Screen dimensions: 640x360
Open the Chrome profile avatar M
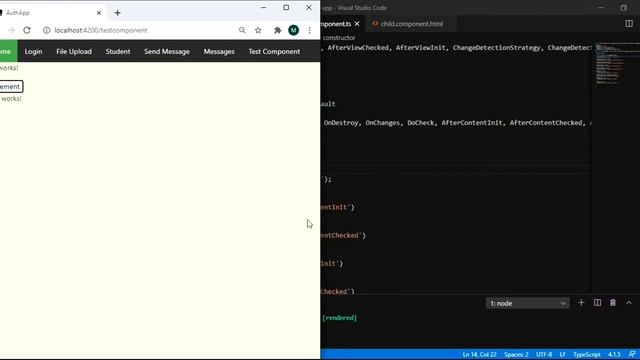[293, 30]
